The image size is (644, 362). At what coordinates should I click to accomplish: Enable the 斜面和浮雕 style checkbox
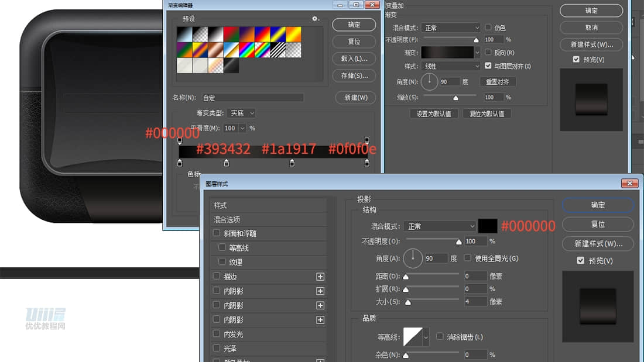[217, 233]
